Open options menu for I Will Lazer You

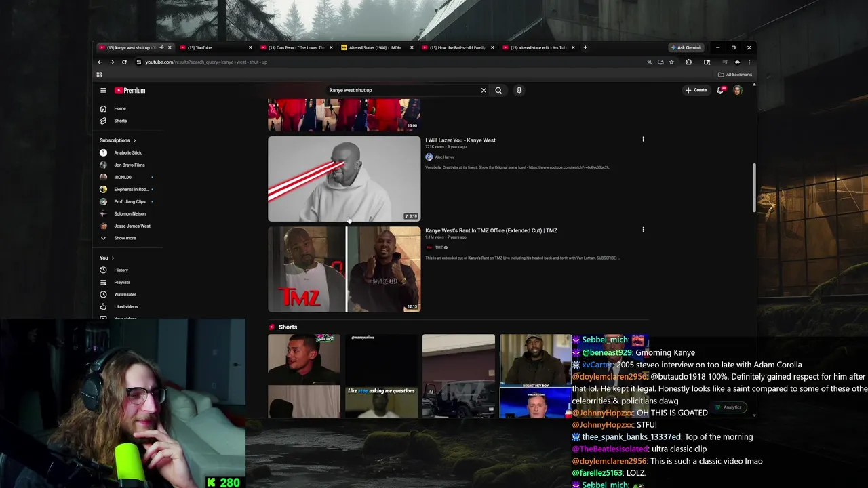click(643, 139)
